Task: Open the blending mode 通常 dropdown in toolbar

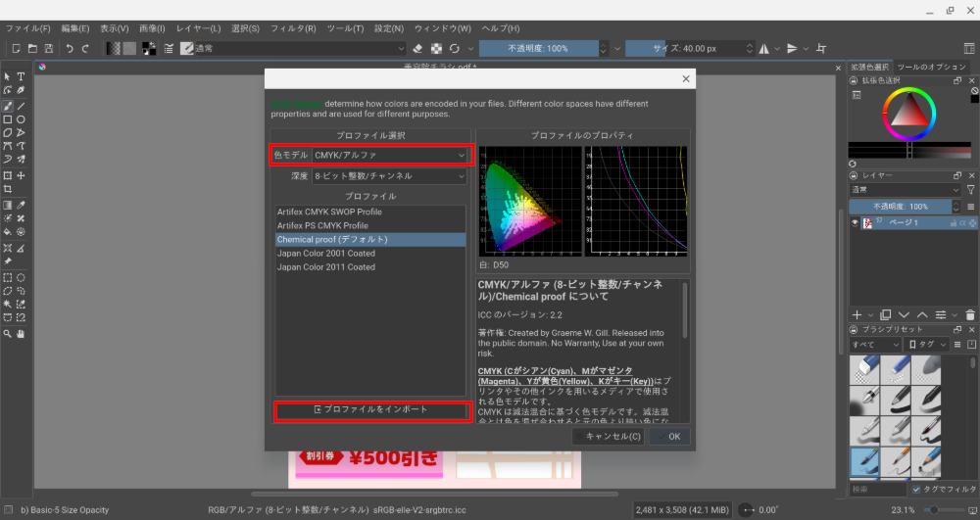Action: 300,48
